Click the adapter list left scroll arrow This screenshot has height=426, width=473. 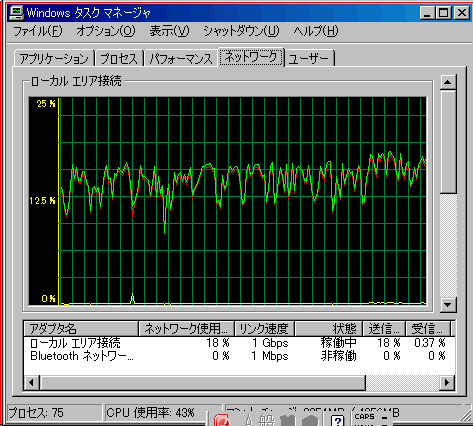point(32,382)
